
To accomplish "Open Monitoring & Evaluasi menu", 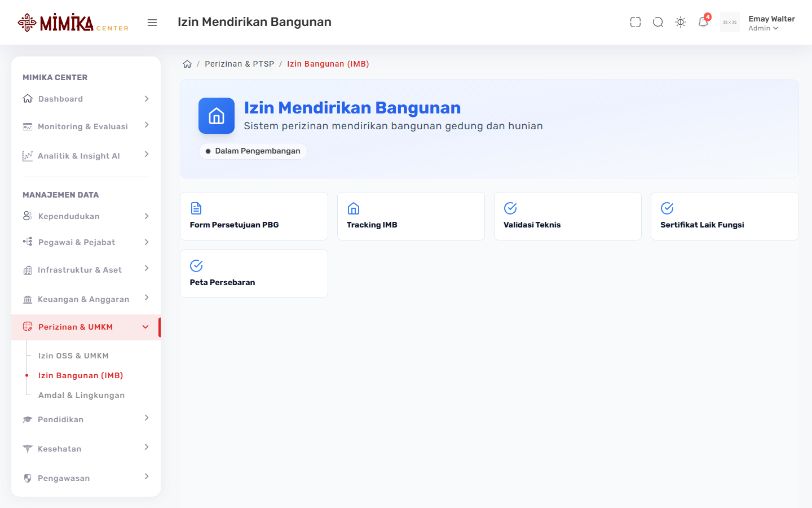I will [86, 126].
